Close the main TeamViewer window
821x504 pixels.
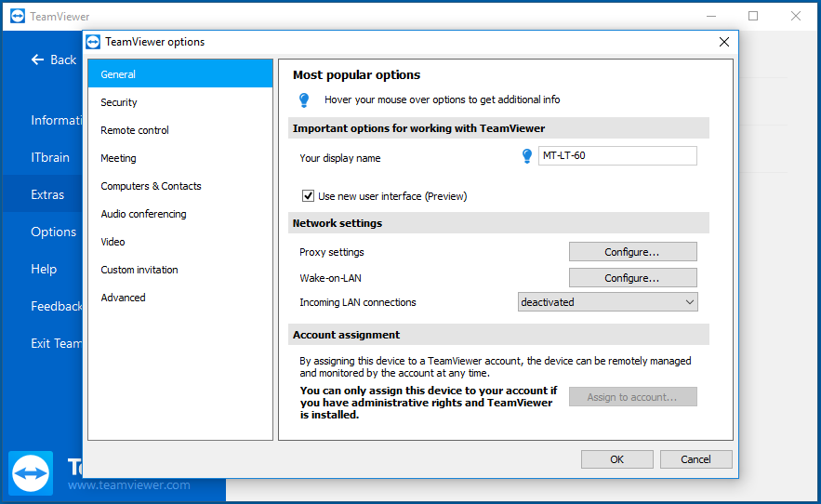[796, 16]
